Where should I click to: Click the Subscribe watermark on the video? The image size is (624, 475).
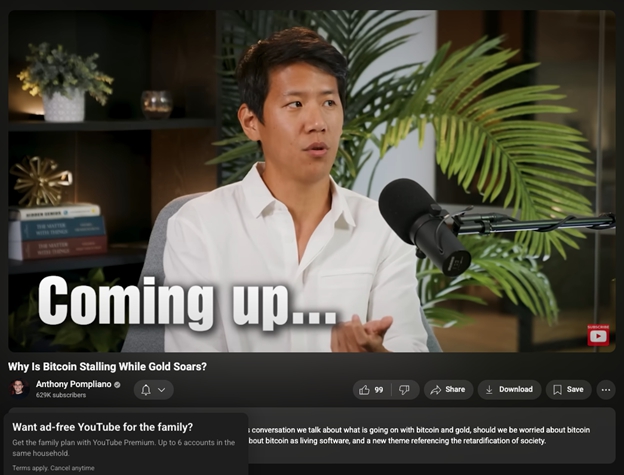click(598, 334)
